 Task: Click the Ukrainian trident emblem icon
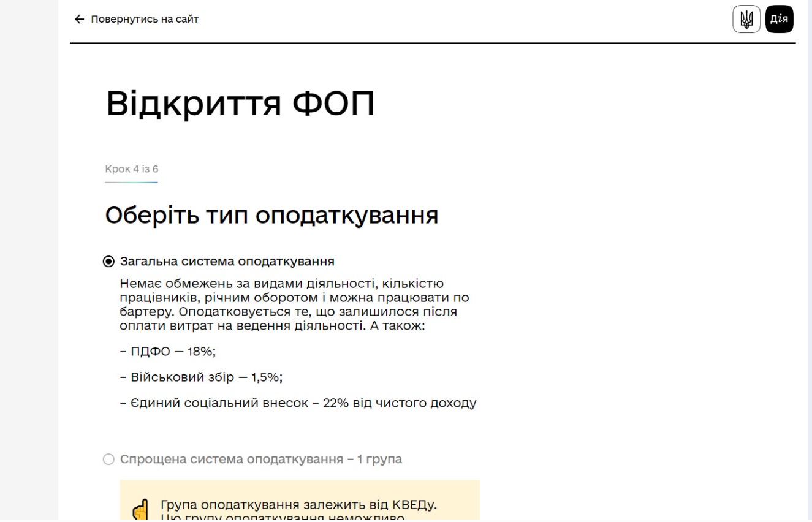(746, 19)
